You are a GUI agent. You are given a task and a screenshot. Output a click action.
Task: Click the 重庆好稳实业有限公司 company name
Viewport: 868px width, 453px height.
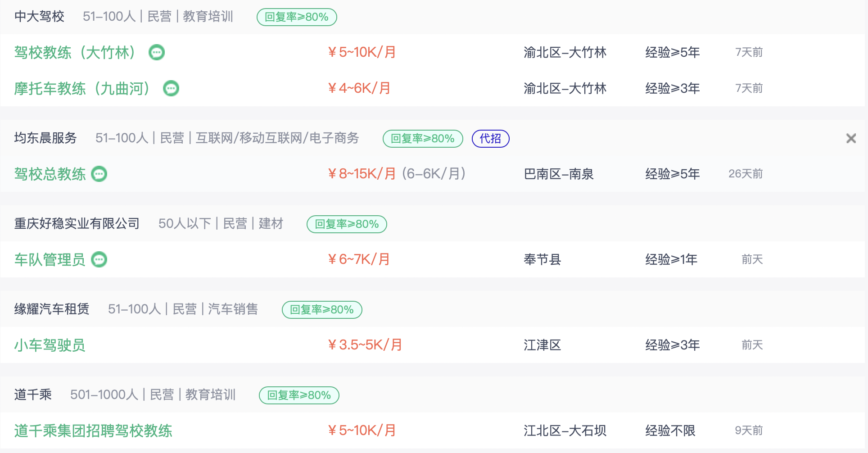coord(77,223)
